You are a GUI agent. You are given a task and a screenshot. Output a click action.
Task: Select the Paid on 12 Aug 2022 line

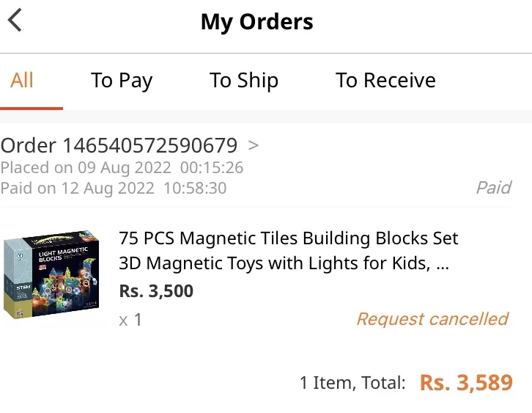pos(114,188)
